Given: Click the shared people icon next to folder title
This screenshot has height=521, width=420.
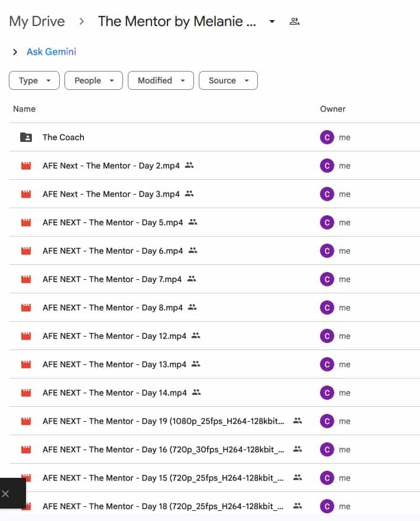Looking at the screenshot, I should click(x=294, y=22).
